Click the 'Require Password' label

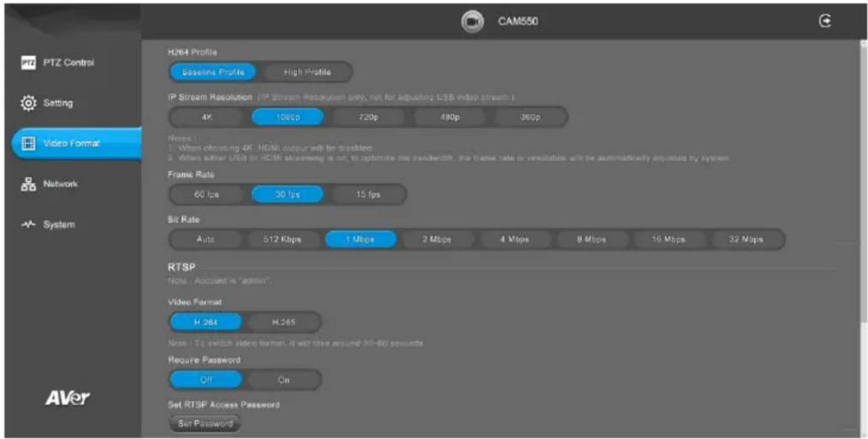click(x=204, y=360)
